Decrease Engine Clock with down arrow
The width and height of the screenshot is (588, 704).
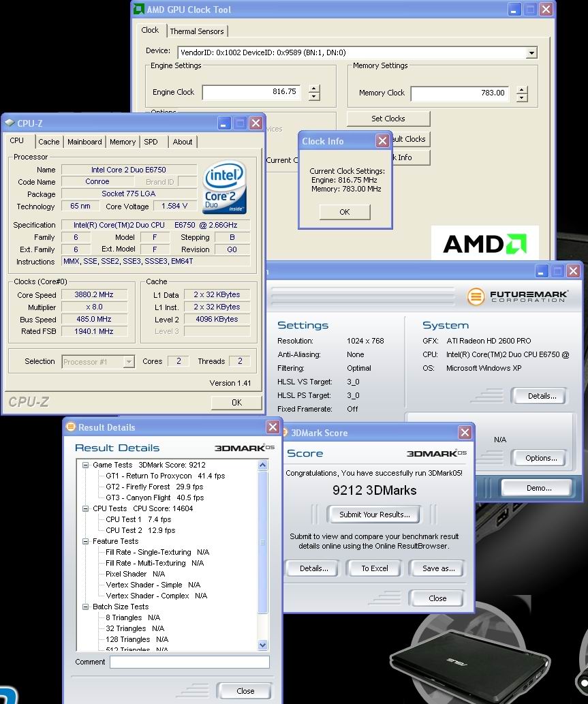pyautogui.click(x=314, y=97)
